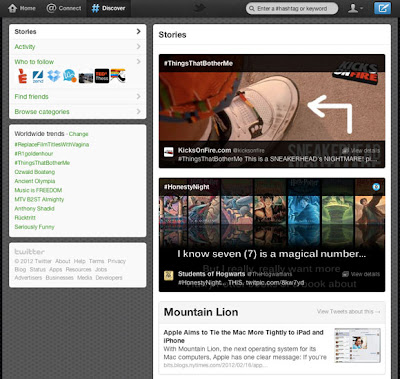This screenshot has width=400, height=379.
Task: Expand the Browse categories chevron
Action: coord(139,111)
